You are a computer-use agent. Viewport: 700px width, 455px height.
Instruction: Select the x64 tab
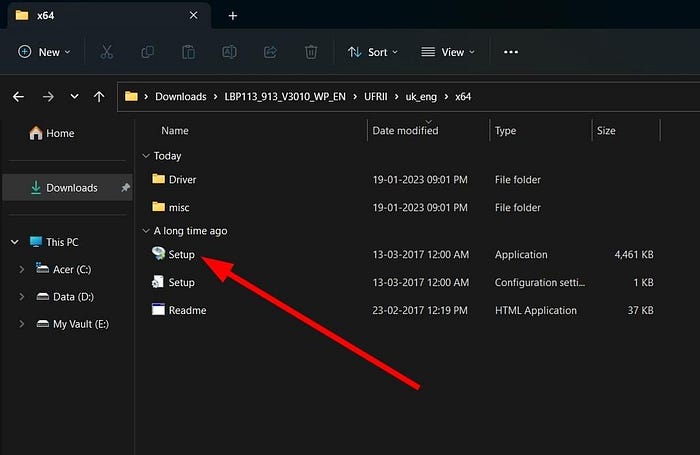(x=107, y=16)
